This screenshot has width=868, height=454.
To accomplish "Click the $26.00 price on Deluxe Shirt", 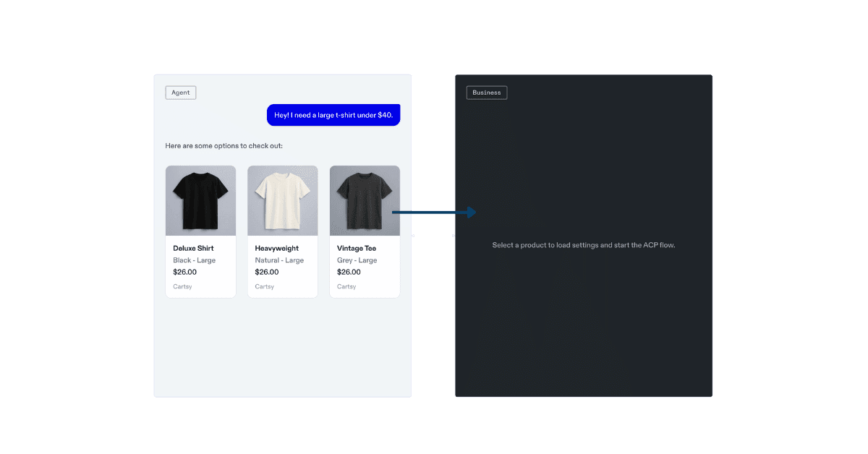I will 184,272.
